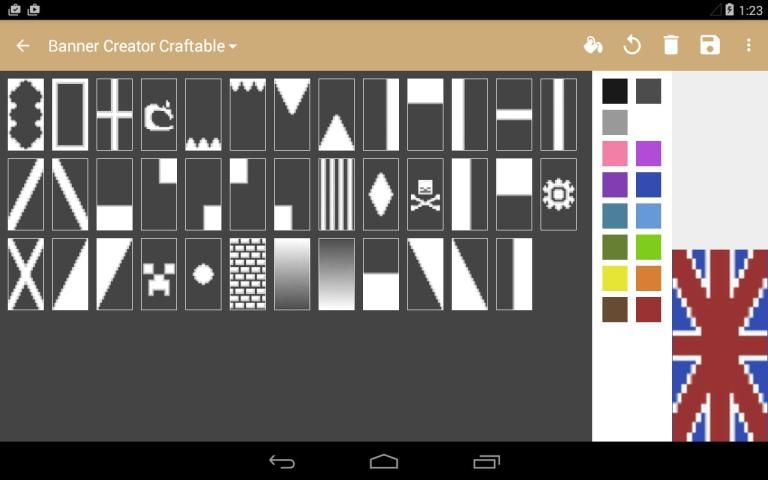Tap the Union Jack banner preview

pyautogui.click(x=719, y=345)
